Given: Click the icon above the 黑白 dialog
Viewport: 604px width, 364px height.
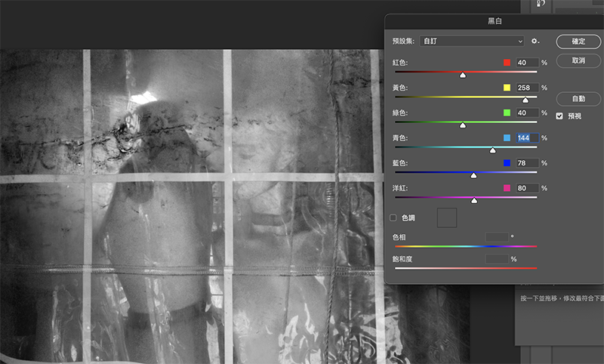Looking at the screenshot, I should pyautogui.click(x=540, y=4).
